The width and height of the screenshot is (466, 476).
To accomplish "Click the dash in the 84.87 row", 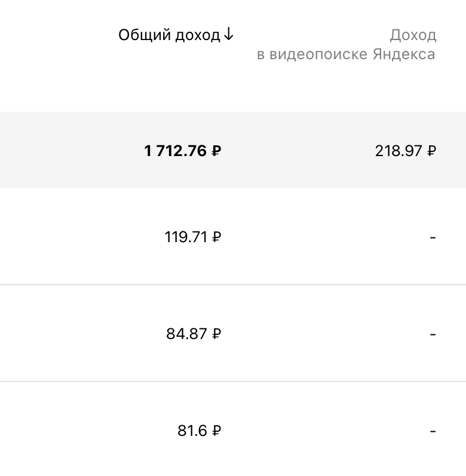I will point(433,334).
